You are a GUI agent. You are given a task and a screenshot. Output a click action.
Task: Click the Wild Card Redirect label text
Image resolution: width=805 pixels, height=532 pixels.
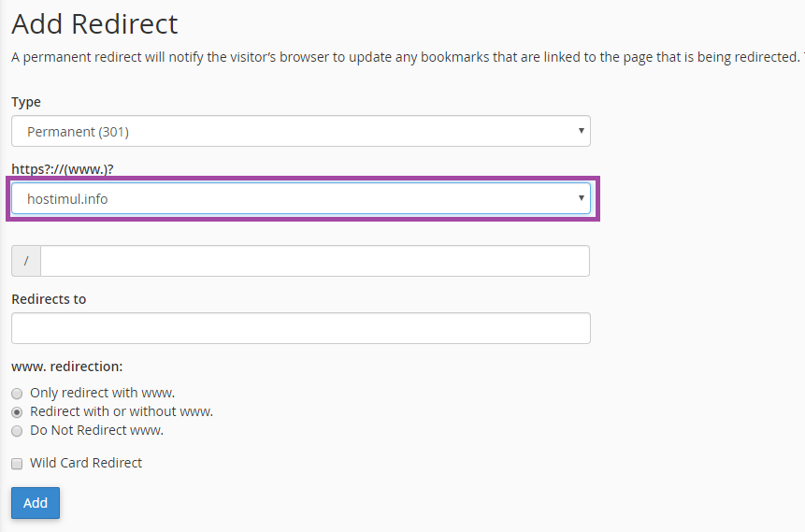86,463
